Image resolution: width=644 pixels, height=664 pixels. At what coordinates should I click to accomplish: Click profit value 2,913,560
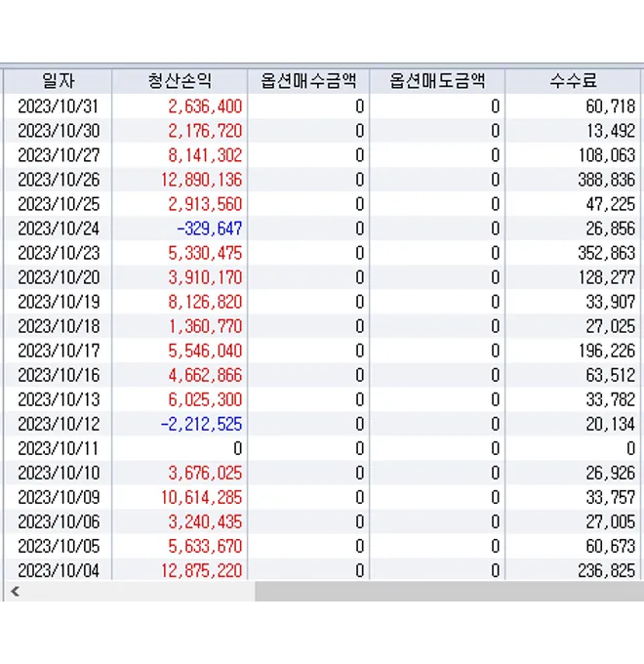pyautogui.click(x=205, y=204)
